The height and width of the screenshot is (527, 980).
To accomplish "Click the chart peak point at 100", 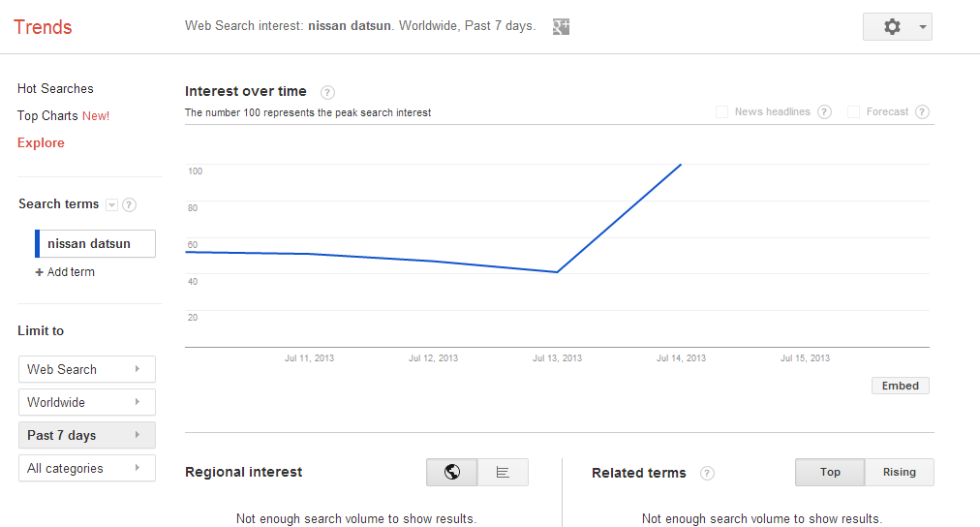I will point(681,165).
